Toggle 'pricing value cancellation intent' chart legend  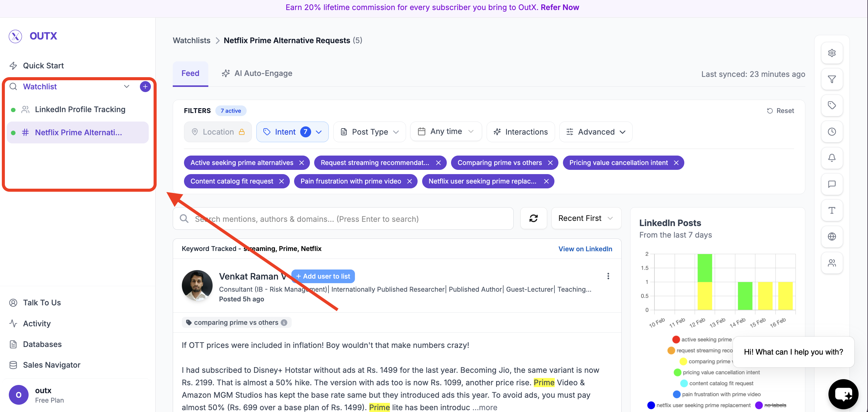pos(721,372)
